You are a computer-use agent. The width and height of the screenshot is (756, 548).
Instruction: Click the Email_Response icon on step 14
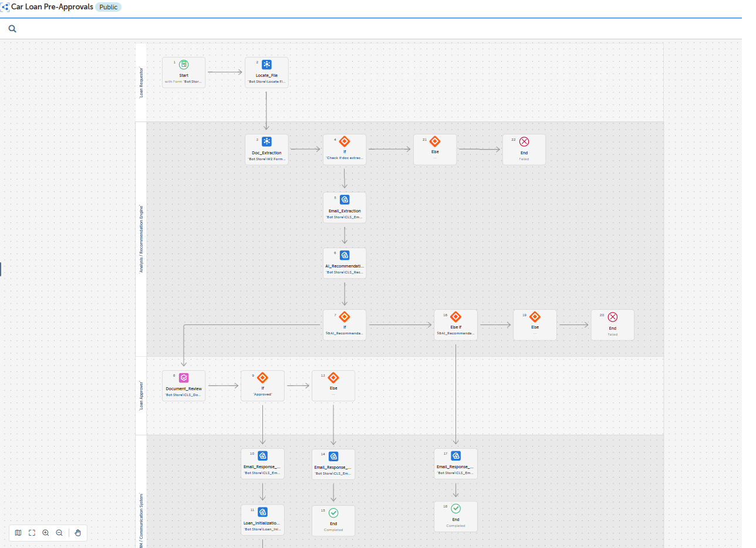(333, 456)
